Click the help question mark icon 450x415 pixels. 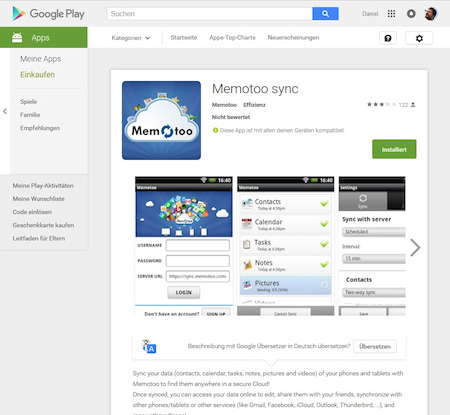coord(388,38)
